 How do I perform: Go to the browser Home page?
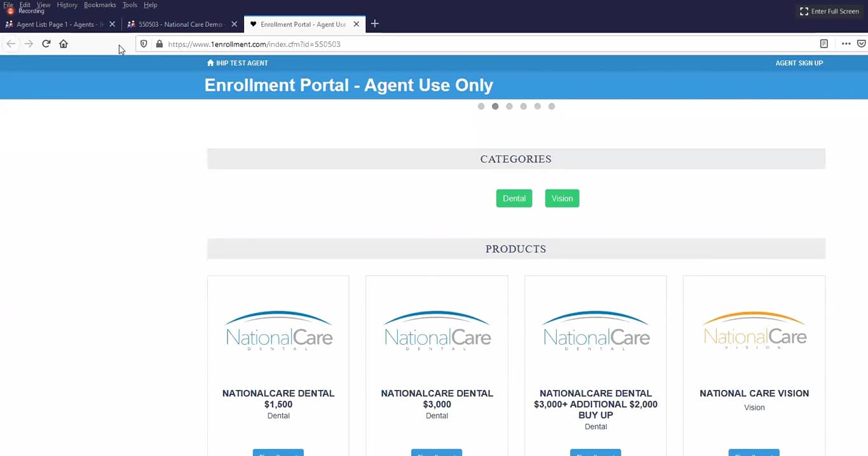point(64,44)
